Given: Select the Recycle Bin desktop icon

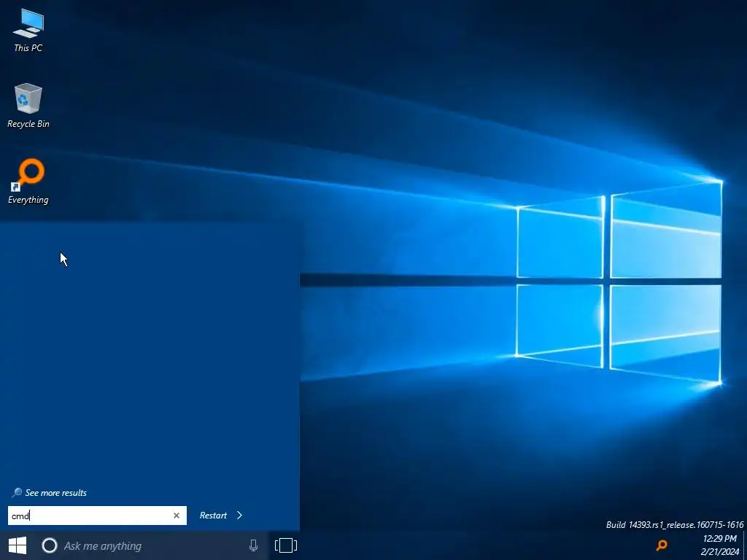Looking at the screenshot, I should point(28,106).
